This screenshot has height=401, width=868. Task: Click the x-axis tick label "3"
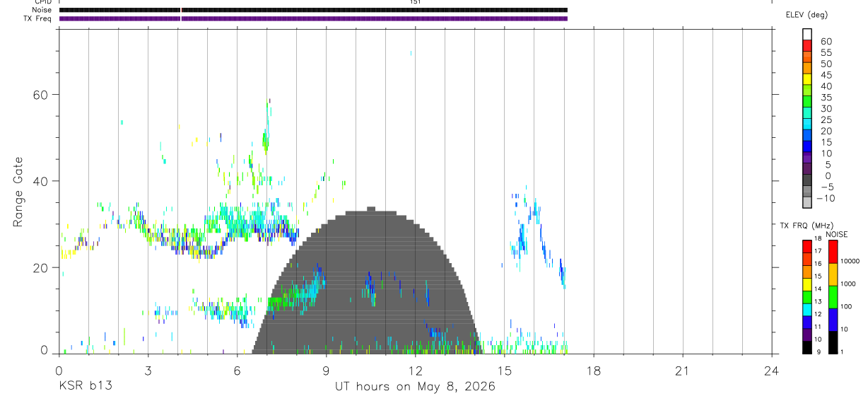tap(148, 370)
